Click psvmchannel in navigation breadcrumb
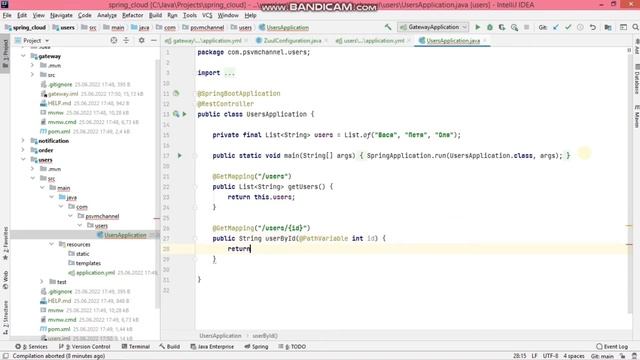Image resolution: width=640 pixels, height=360 pixels. 207,27
